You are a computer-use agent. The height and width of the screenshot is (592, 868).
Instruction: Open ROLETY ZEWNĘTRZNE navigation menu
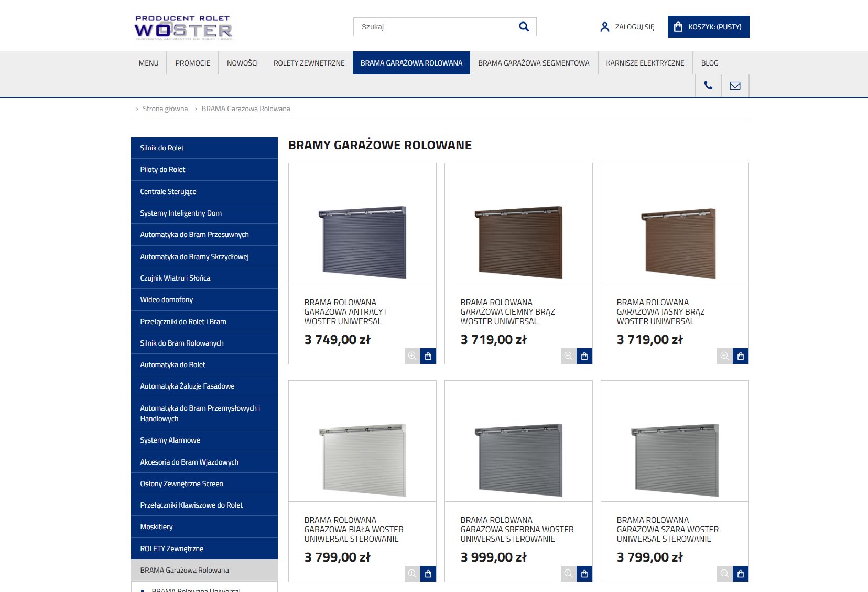tap(309, 63)
